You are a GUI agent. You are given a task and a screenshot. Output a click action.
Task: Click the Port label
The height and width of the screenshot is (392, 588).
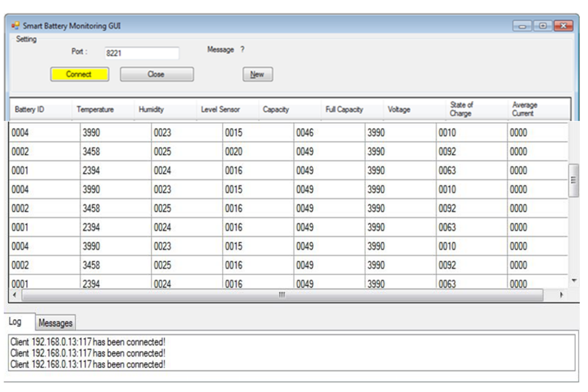point(79,51)
